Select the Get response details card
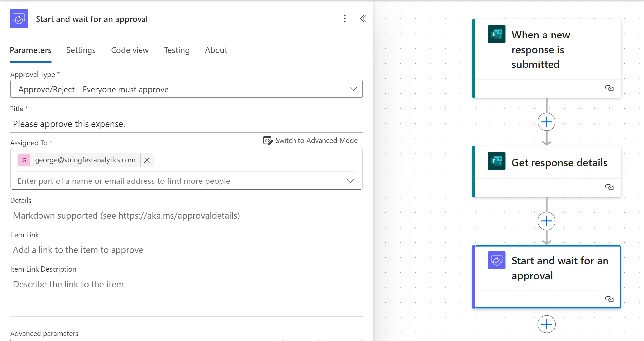Screen dimensions: 644x341 click(559, 163)
